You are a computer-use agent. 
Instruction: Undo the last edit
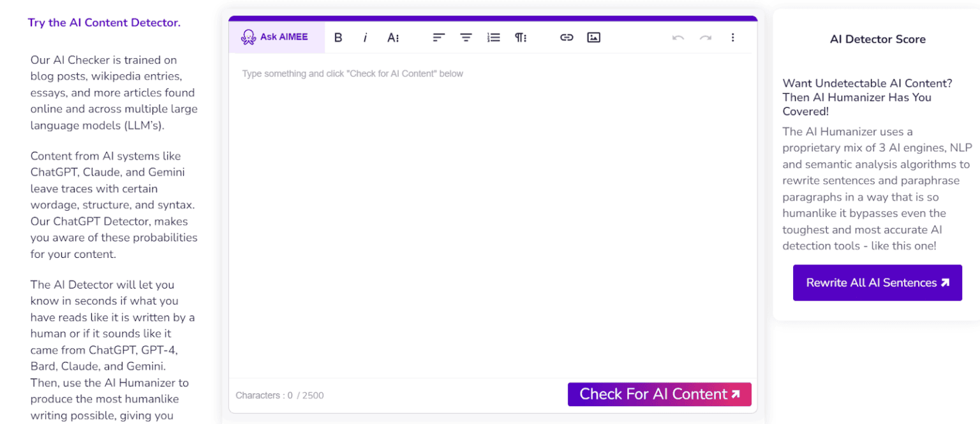(x=678, y=38)
